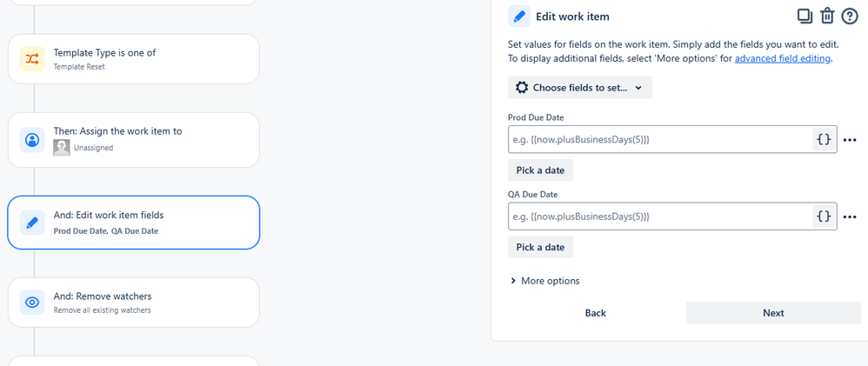Screen dimensions: 868x366
Task: Select the Edit work item fields step
Action: click(133, 223)
